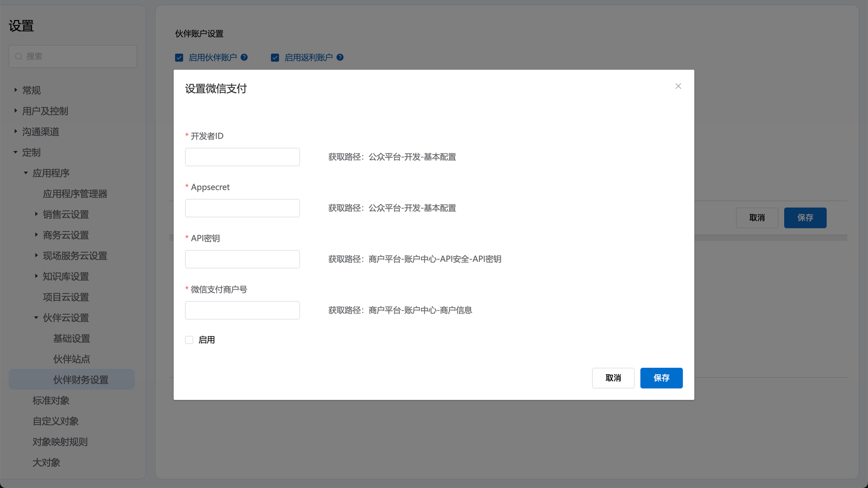This screenshot has height=488, width=868.
Task: Expand the 沟通渠道 section arrow
Action: point(16,131)
